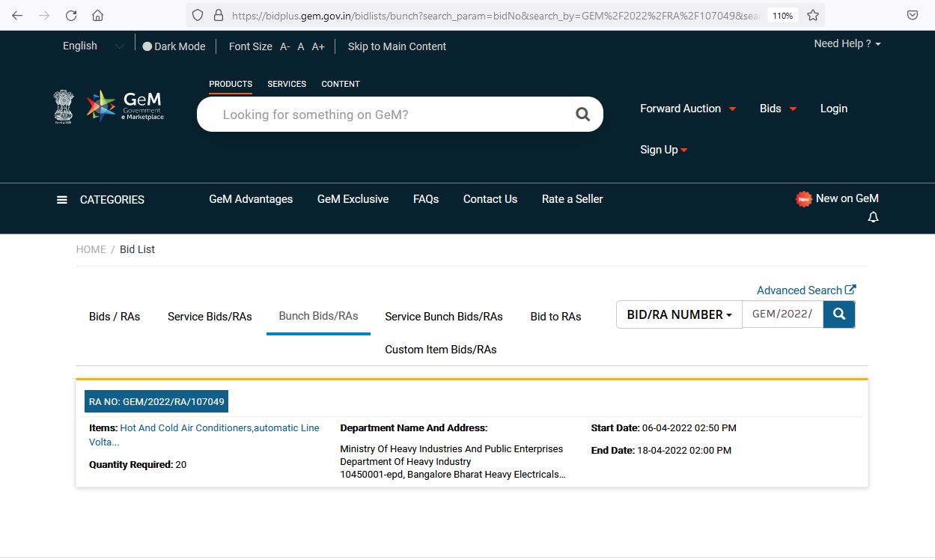Click the bid number GEM/2022/ input field

tap(782, 314)
